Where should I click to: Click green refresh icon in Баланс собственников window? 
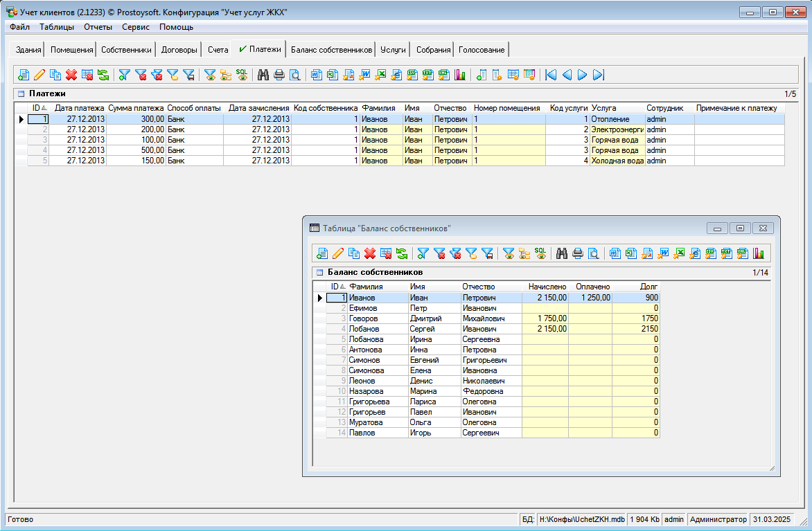401,253
